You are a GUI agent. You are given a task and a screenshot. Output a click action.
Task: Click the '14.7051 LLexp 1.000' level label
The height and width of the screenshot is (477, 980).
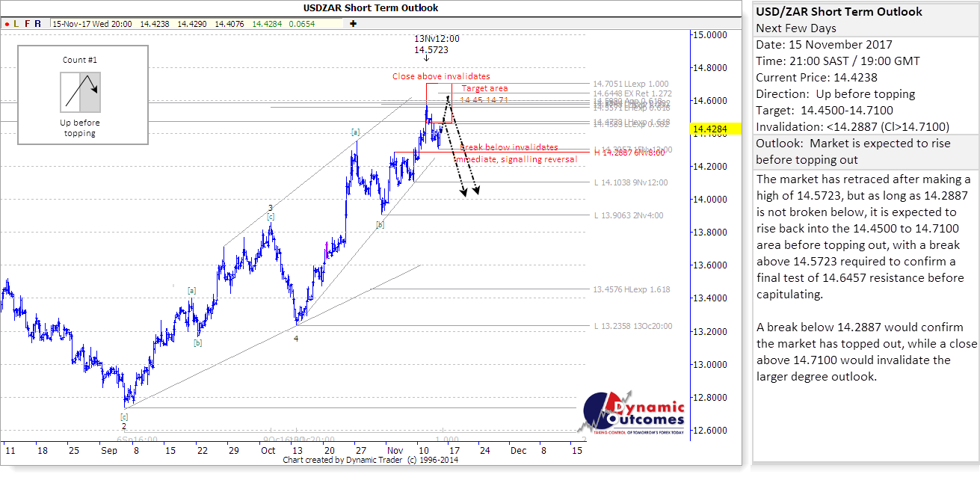point(631,84)
